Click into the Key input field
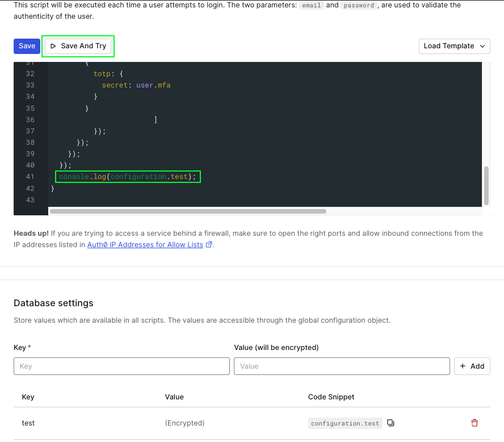The width and height of the screenshot is (504, 442). 121,366
